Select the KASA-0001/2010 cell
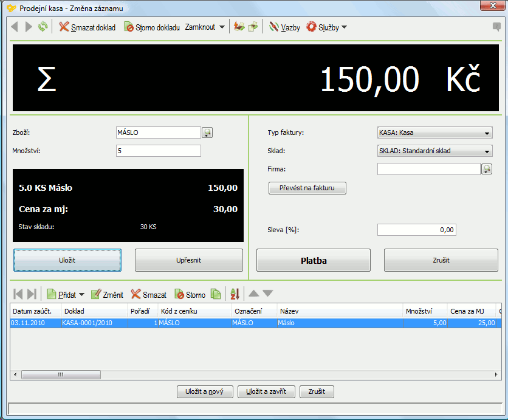The image size is (508, 420). coord(95,323)
